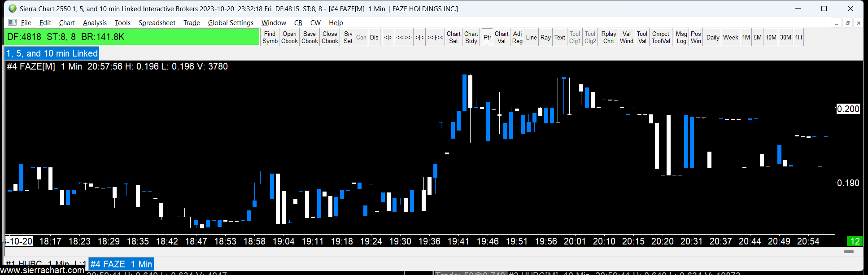Click the -10-20 date label
This screenshot has width=868, height=275.
pos(19,241)
